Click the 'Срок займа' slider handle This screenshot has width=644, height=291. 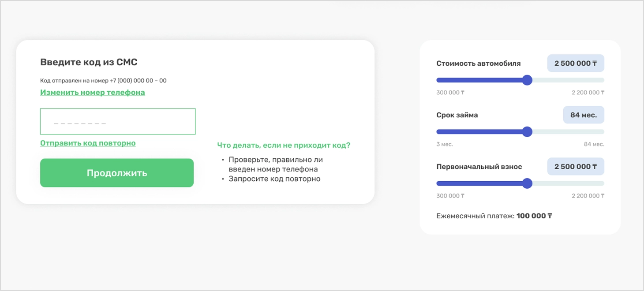527,131
